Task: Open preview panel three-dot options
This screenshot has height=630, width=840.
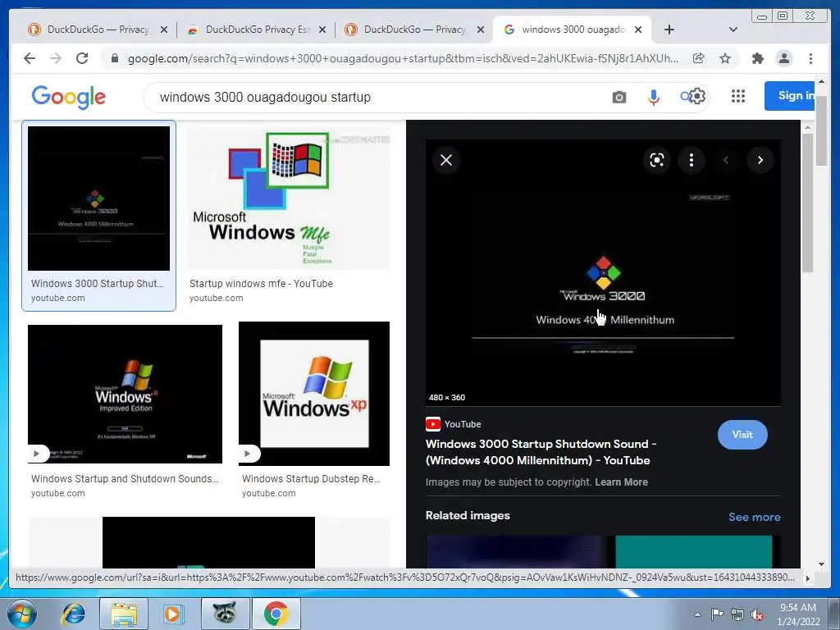Action: click(691, 160)
